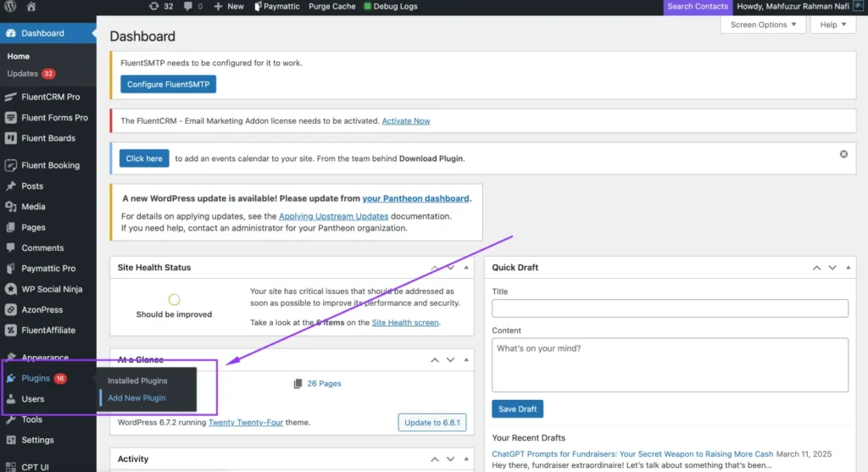The height and width of the screenshot is (472, 868).
Task: Select Installed Plugins submenu item
Action: tap(137, 380)
